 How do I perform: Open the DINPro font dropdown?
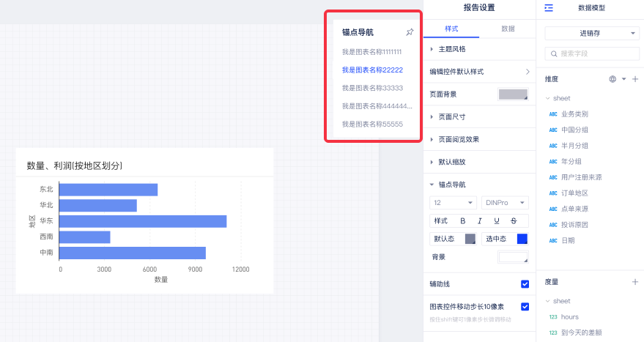click(505, 203)
